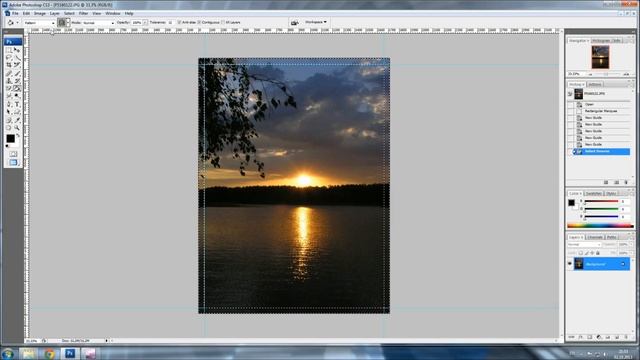Image resolution: width=640 pixels, height=360 pixels.
Task: Launch Adobe Bridge from options bar
Action: [x=295, y=22]
